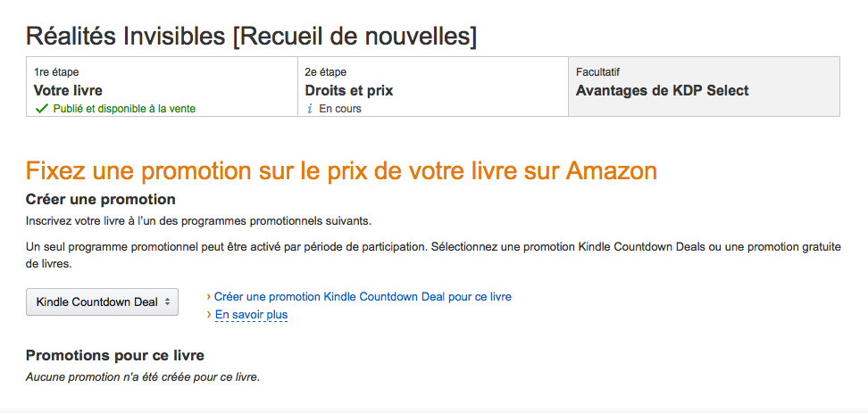Image resolution: width=868 pixels, height=413 pixels.
Task: Click the blue info icon beside En cours
Action: (309, 109)
